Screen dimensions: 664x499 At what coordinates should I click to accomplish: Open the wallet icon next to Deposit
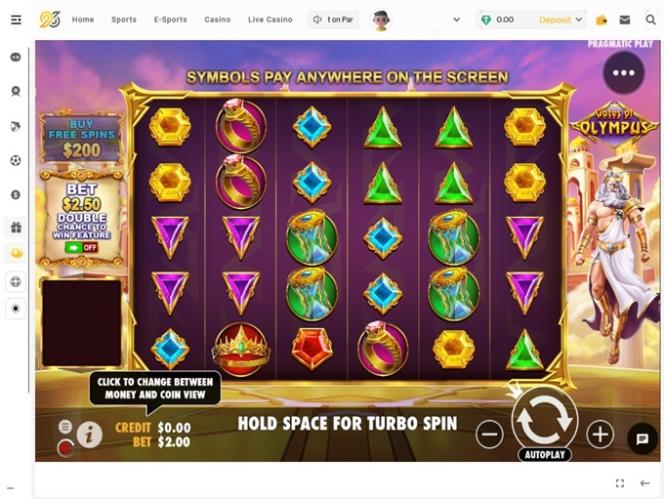601,20
